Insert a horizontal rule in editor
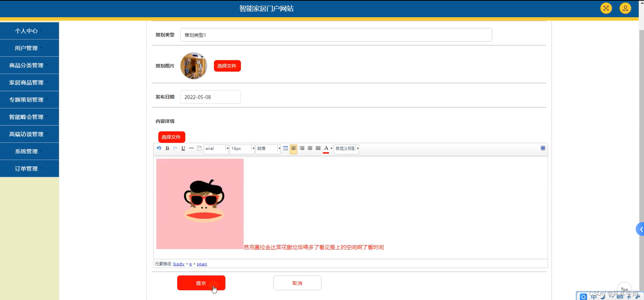 coord(191,148)
